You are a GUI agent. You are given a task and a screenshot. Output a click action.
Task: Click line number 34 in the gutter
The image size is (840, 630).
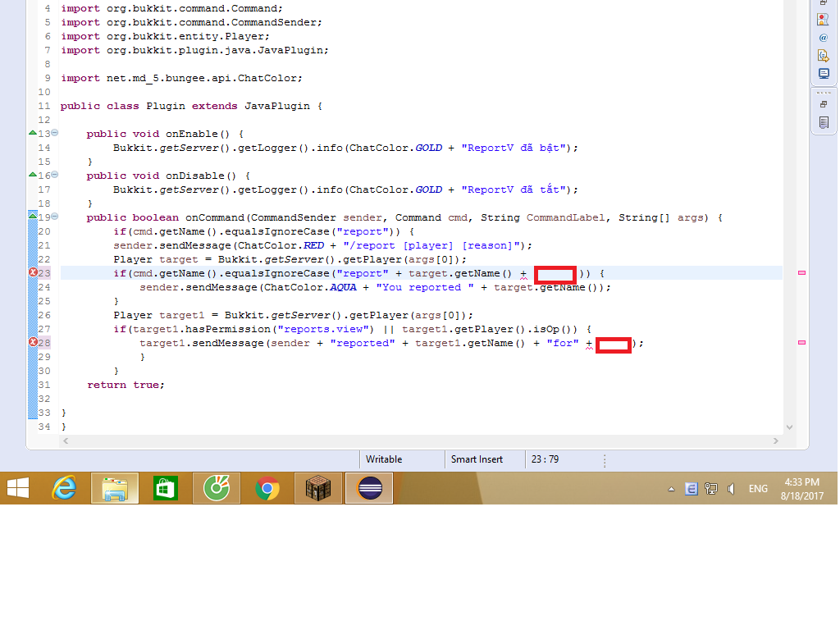(44, 427)
